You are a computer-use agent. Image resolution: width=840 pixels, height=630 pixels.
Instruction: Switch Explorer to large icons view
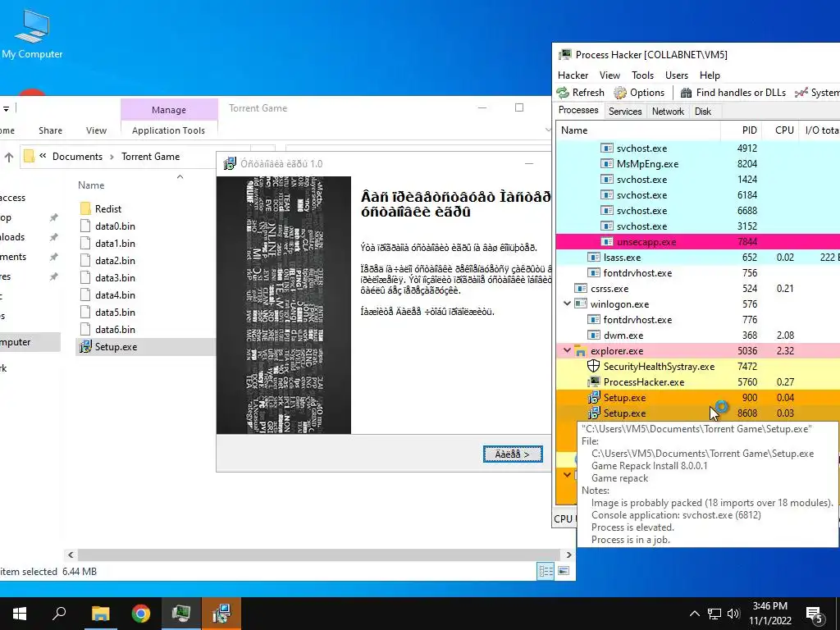click(564, 571)
